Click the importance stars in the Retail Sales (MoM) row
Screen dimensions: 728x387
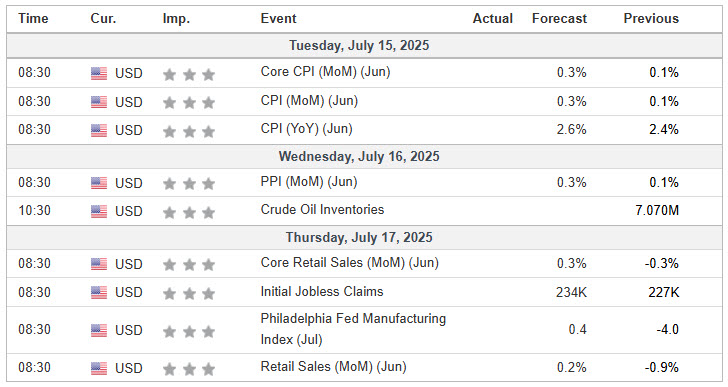coord(189,369)
